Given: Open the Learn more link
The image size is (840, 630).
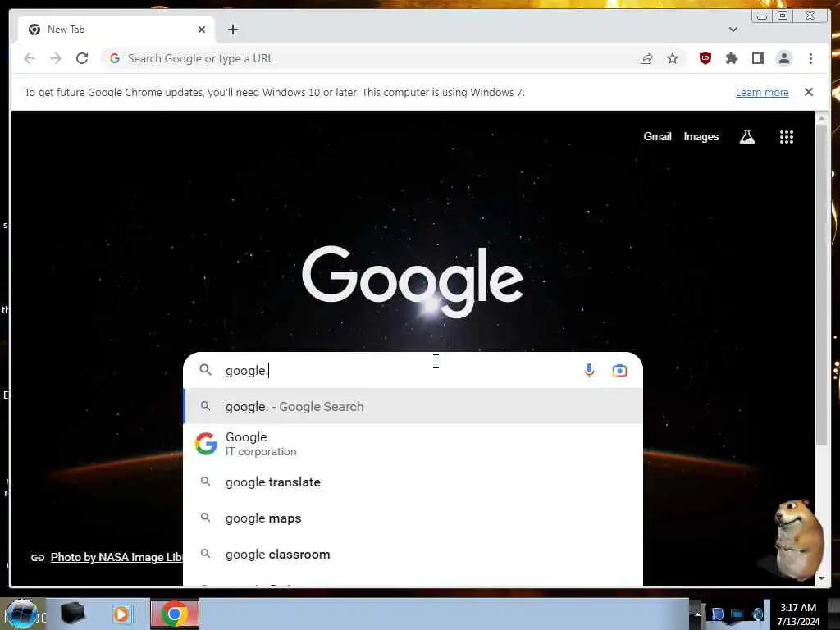Looking at the screenshot, I should pos(762,92).
